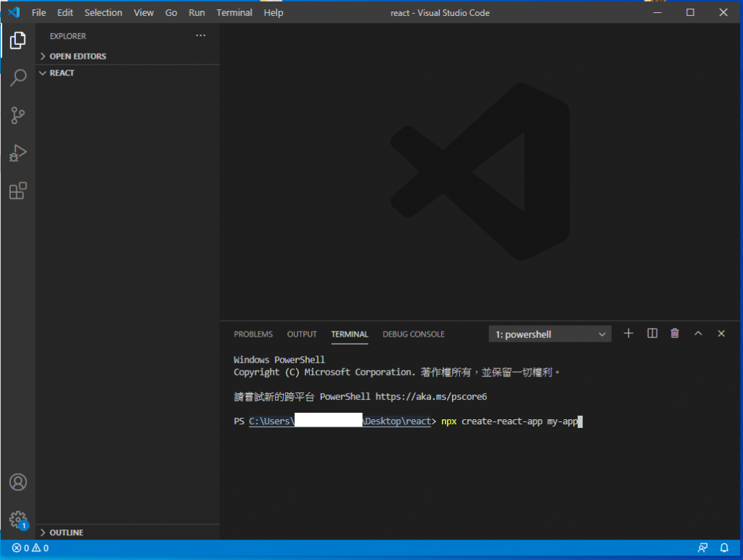Split the terminal pane
The height and width of the screenshot is (560, 743).
(x=652, y=334)
